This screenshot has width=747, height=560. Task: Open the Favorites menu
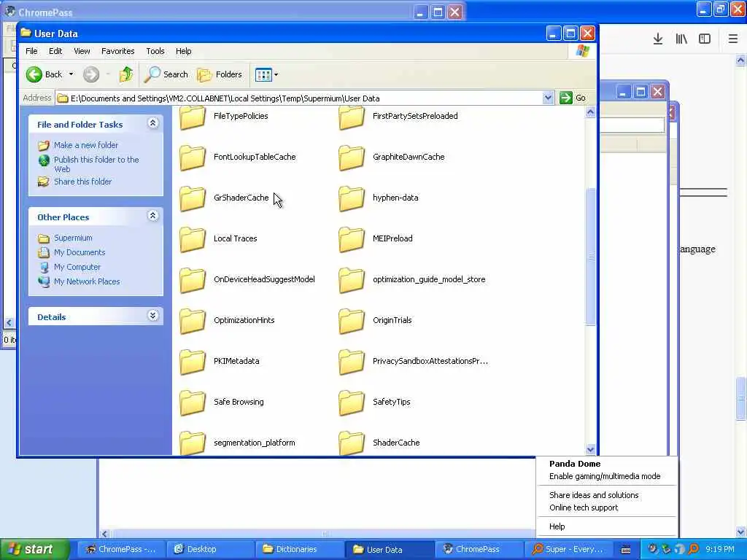coord(117,51)
